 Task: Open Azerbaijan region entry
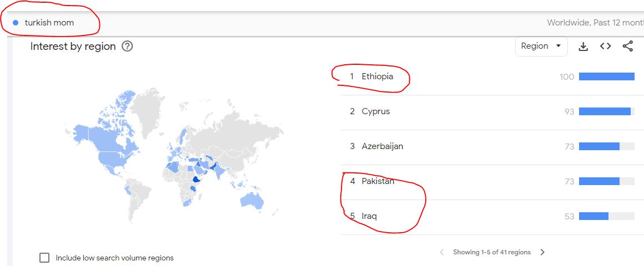pyautogui.click(x=382, y=146)
